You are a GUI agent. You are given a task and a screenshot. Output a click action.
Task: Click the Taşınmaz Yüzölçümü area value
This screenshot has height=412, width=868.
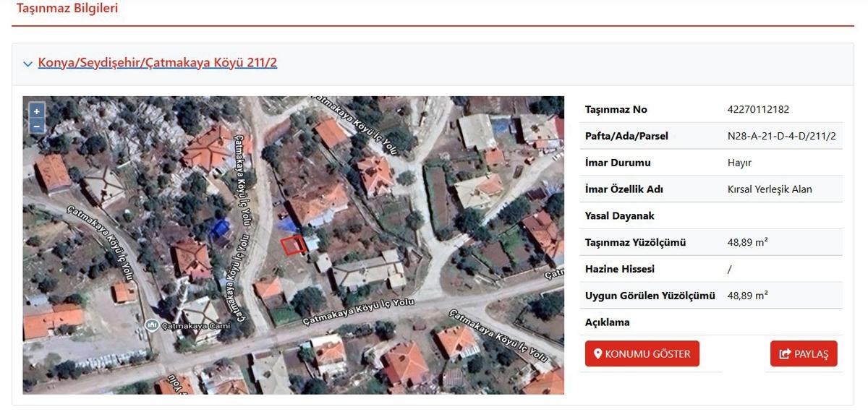[747, 243]
